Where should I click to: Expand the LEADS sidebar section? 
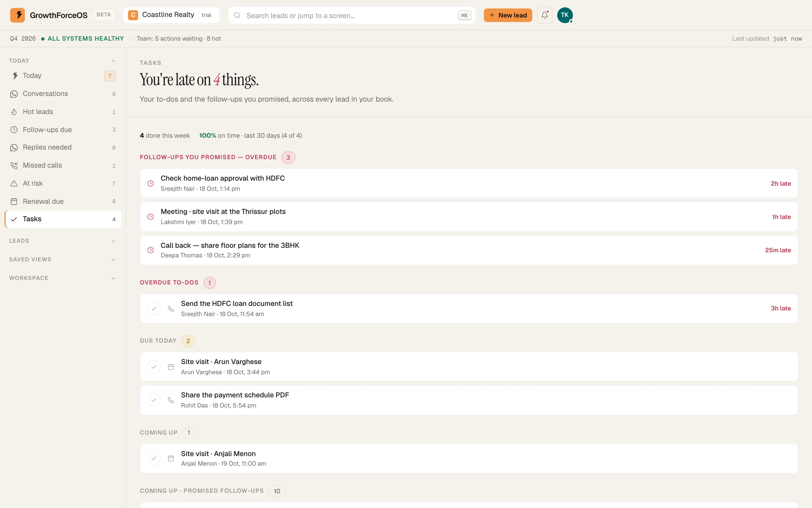coord(63,241)
